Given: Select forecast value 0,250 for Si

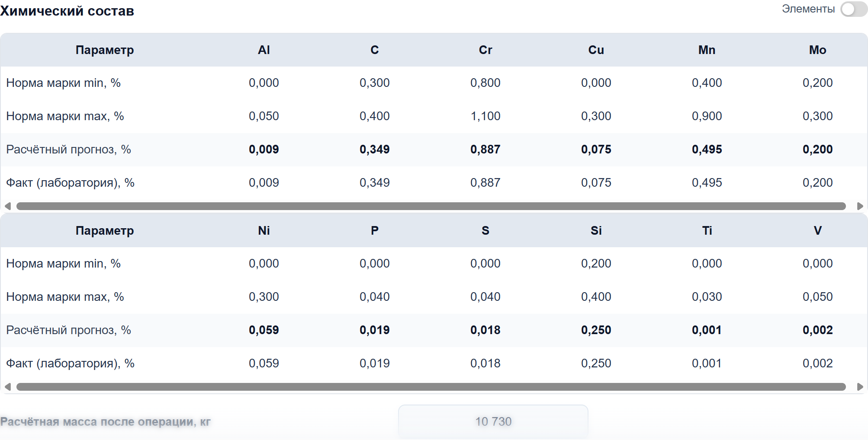Looking at the screenshot, I should (x=596, y=330).
